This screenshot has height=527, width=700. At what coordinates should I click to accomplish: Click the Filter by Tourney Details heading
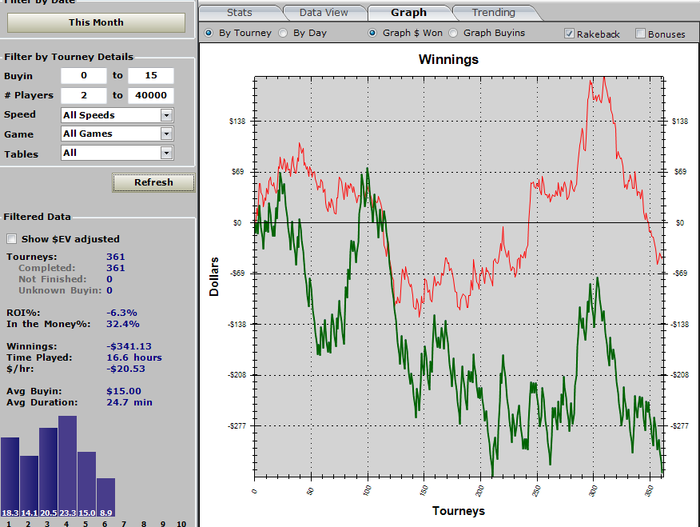[69, 57]
